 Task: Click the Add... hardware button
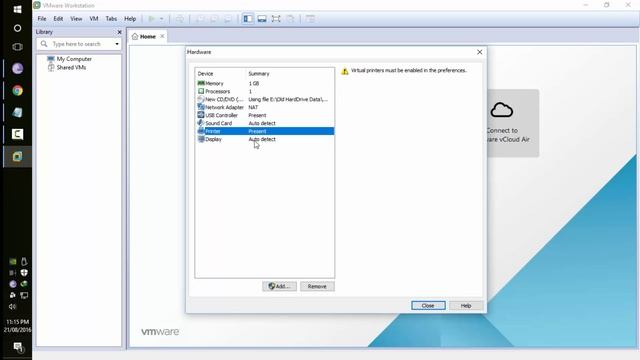click(279, 287)
